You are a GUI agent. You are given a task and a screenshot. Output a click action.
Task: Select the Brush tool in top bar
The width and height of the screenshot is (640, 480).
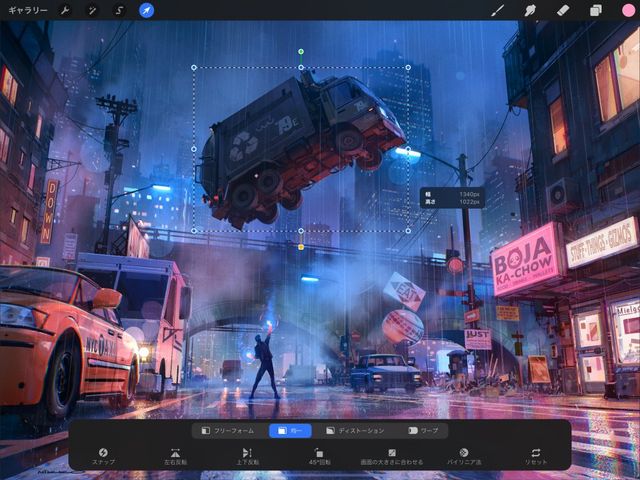point(497,10)
